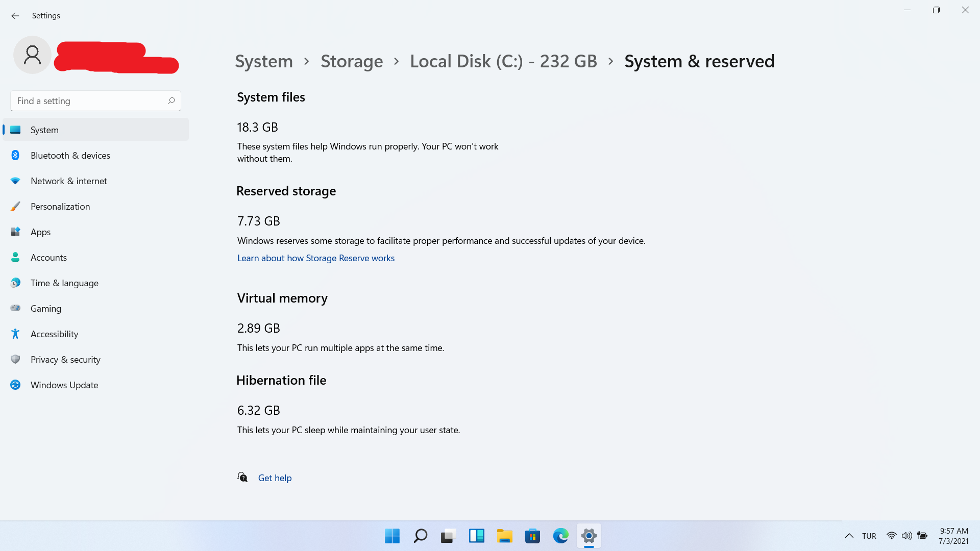Open Privacy & security settings
The image size is (980, 551).
click(65, 360)
